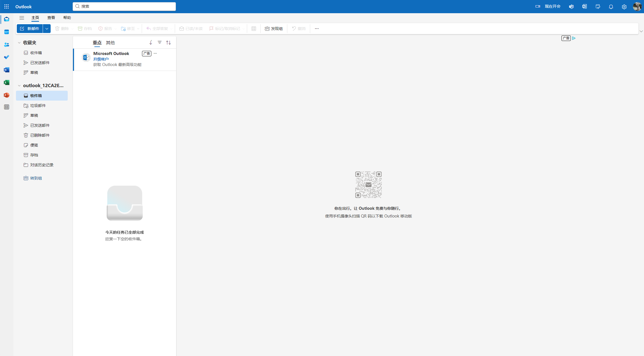Open the app launcher waffle icon
644x356 pixels.
click(7, 6)
